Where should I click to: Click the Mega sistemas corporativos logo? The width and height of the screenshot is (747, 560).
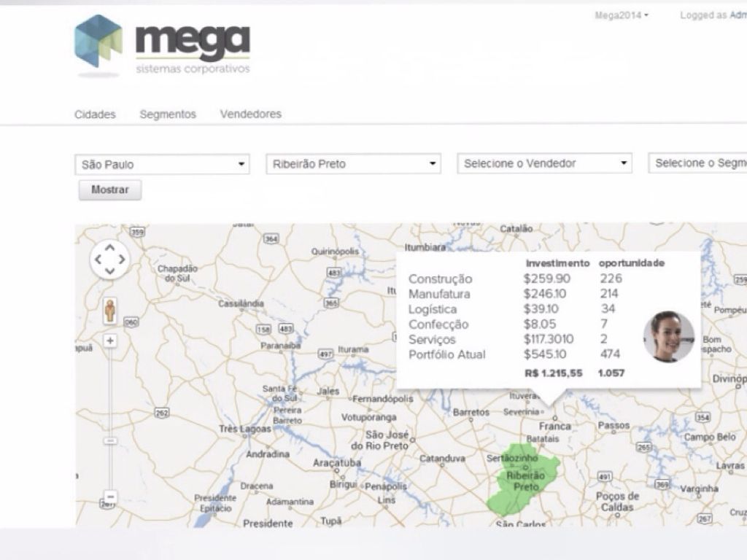tap(162, 45)
